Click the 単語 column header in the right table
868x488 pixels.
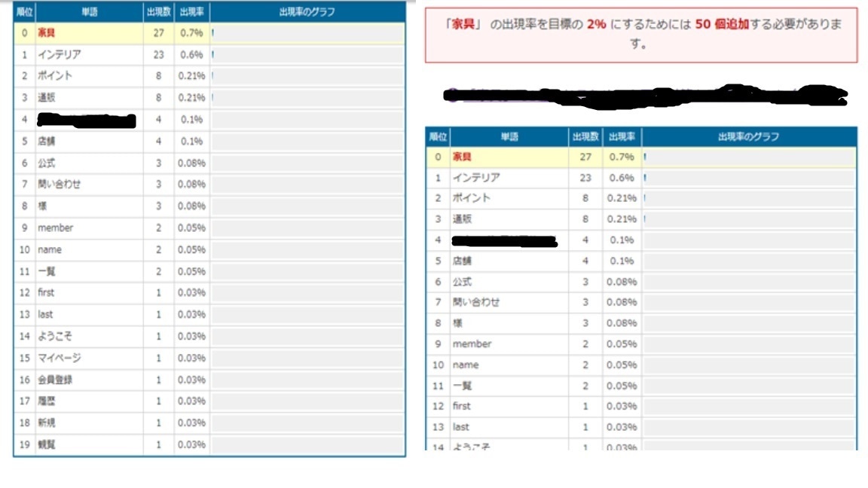pos(509,136)
